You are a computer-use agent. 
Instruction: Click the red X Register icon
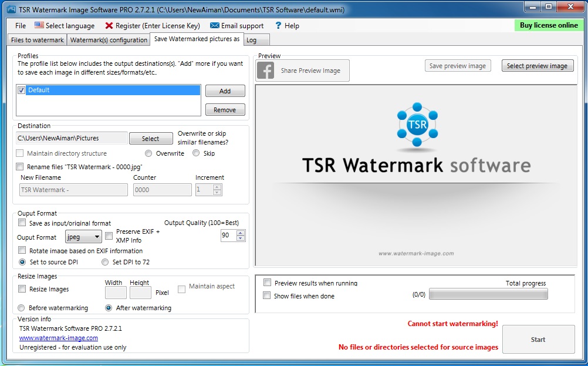tap(109, 25)
